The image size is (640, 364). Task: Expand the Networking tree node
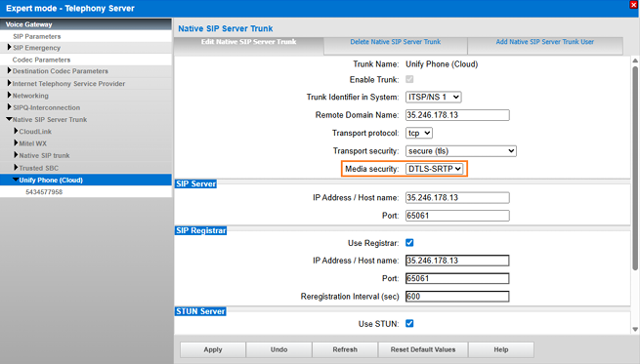[x=9, y=95]
